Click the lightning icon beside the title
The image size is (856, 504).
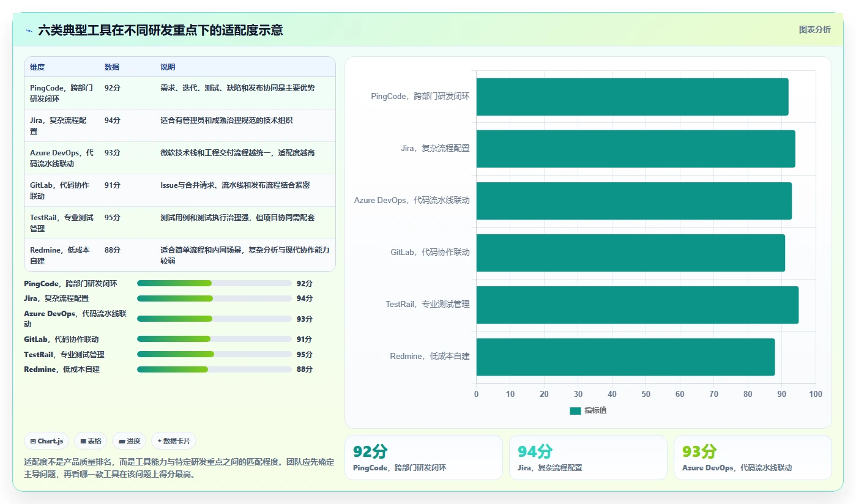[x=29, y=31]
